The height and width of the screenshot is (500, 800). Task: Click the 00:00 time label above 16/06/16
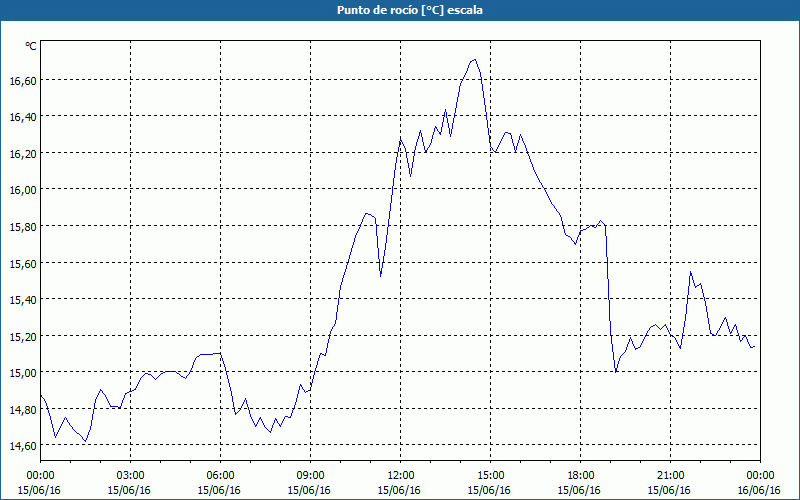[760, 476]
